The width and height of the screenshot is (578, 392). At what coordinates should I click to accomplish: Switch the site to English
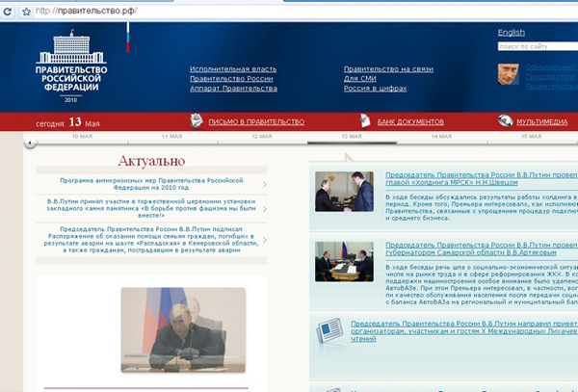(511, 33)
